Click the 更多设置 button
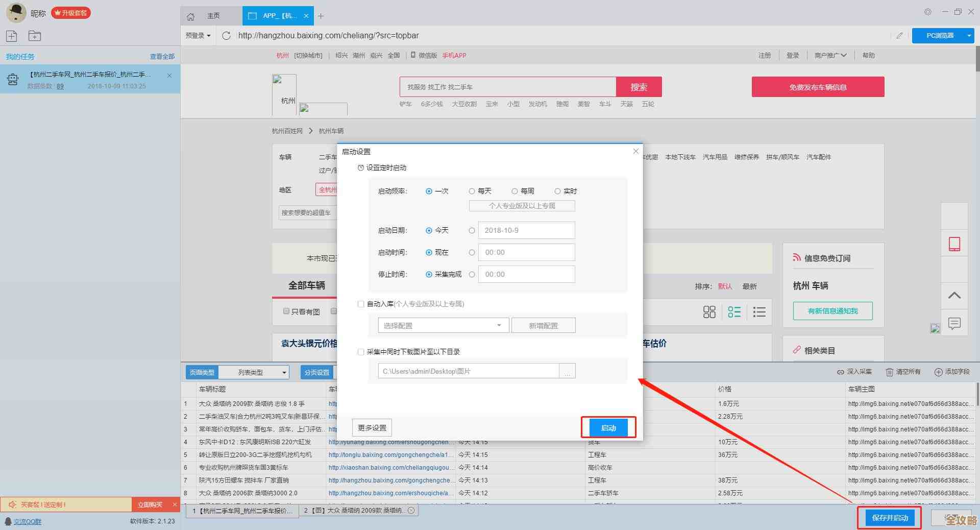Screen dimensions: 980x530 (x=372, y=428)
